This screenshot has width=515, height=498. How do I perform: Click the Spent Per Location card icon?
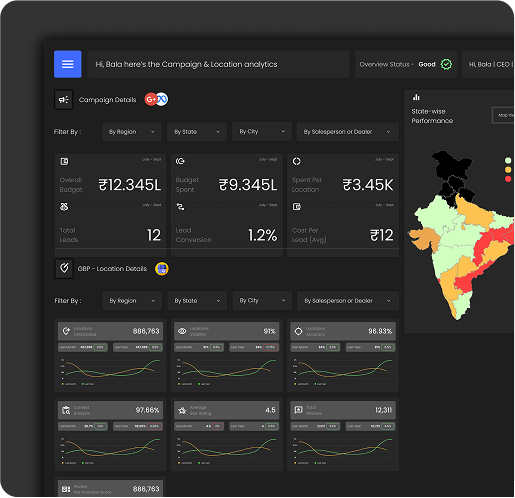click(297, 161)
